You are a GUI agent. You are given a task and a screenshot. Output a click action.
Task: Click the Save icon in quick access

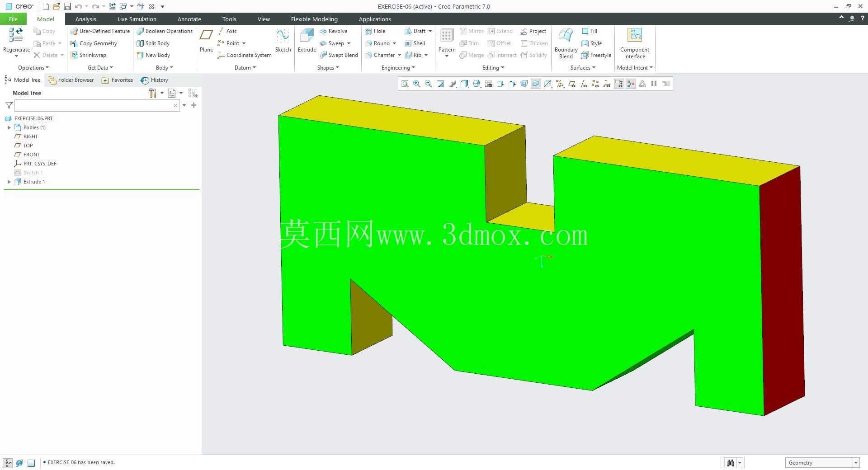[x=67, y=6]
